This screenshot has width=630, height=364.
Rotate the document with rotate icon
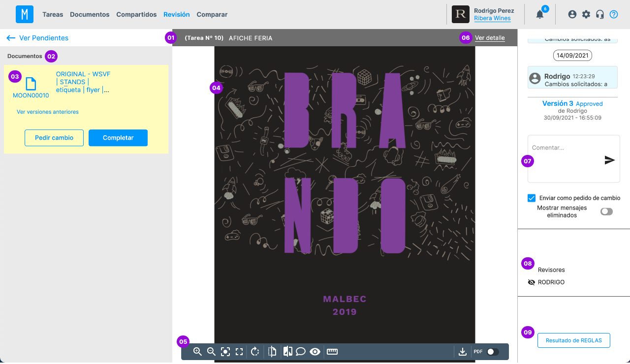[x=255, y=352]
